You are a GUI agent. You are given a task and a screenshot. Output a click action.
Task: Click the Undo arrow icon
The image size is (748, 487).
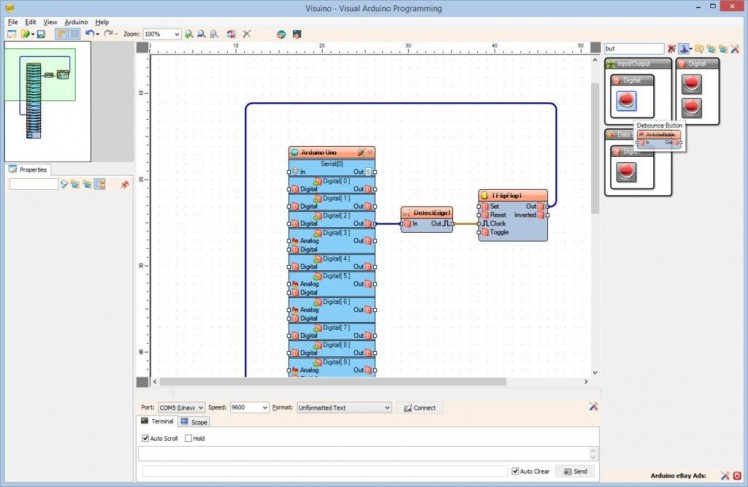pos(89,34)
